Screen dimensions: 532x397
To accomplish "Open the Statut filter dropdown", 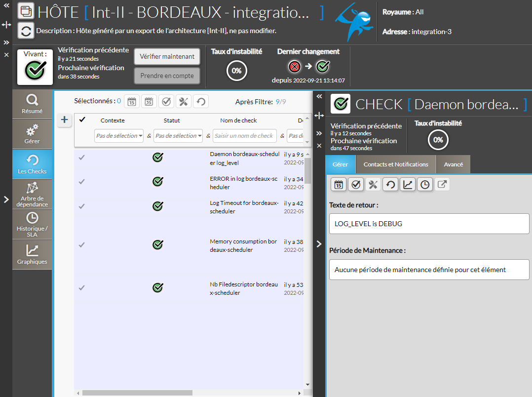I will pyautogui.click(x=178, y=136).
